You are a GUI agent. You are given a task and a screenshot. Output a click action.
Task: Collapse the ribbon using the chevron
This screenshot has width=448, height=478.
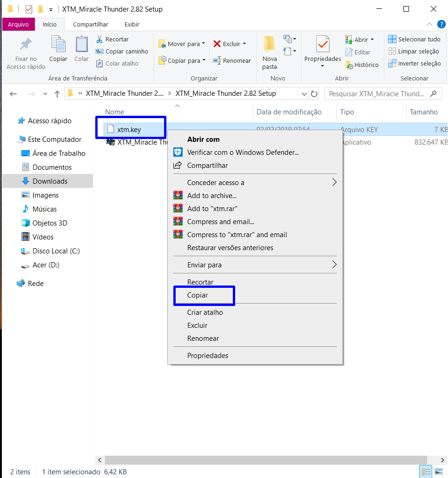[429, 25]
